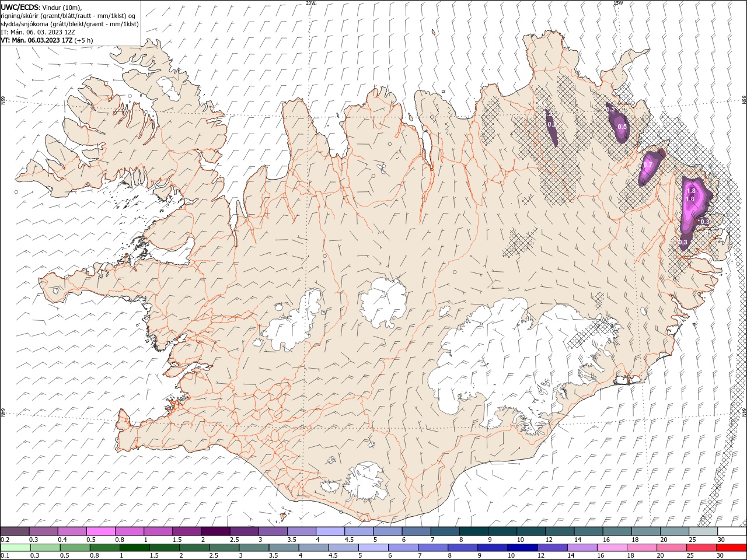Click the pale grey swatch at 25 in upper legend
The width and height of the screenshot is (747, 560).
pyautogui.click(x=704, y=531)
